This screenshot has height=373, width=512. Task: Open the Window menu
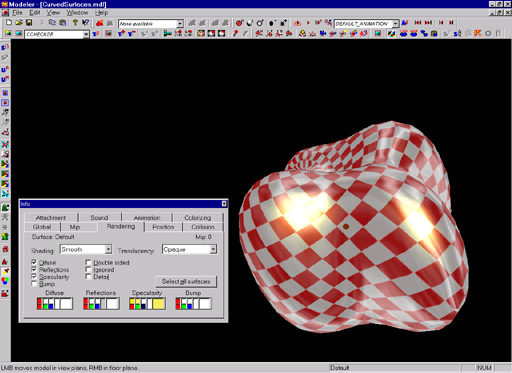77,13
